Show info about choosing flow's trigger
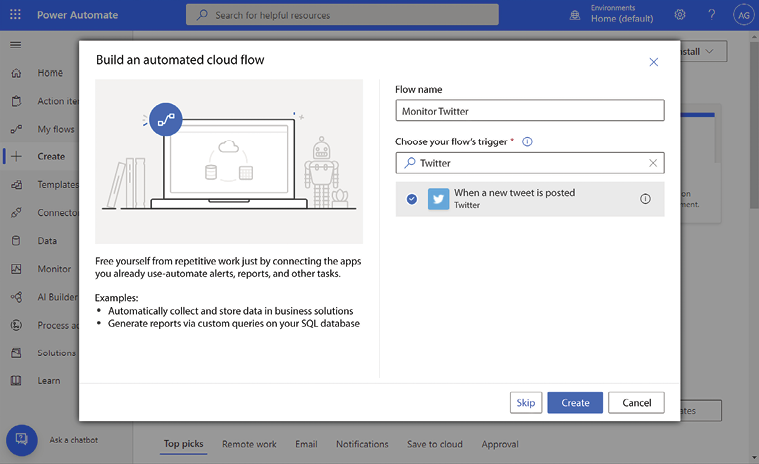The image size is (759, 464). [x=527, y=142]
